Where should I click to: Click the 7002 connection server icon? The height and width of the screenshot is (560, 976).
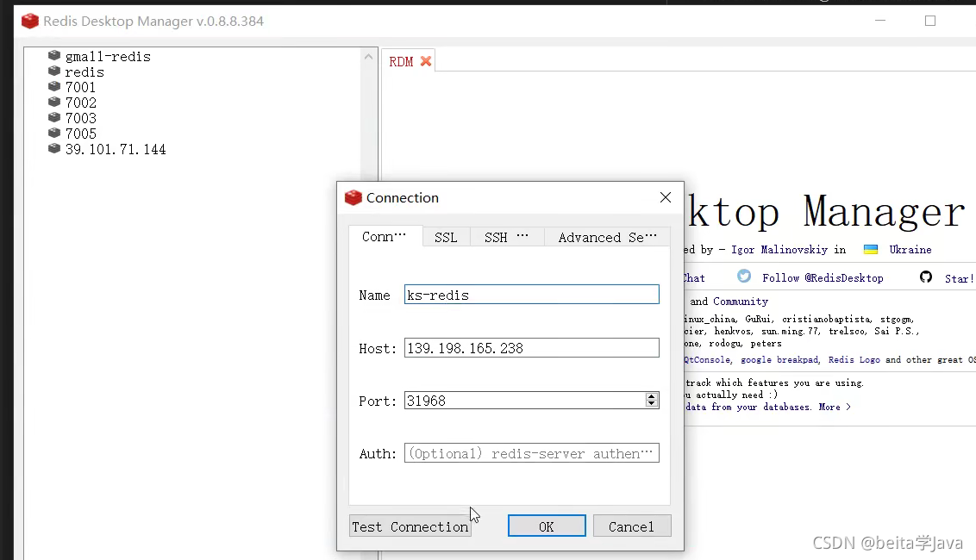point(54,102)
